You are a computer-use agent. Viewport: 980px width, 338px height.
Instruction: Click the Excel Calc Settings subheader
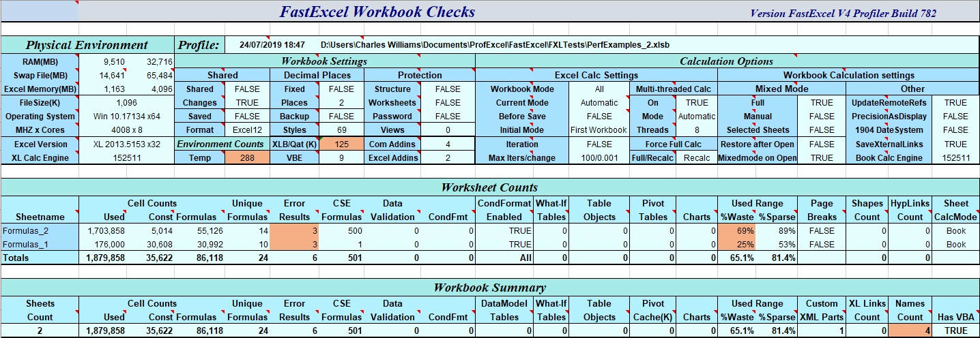tap(596, 75)
